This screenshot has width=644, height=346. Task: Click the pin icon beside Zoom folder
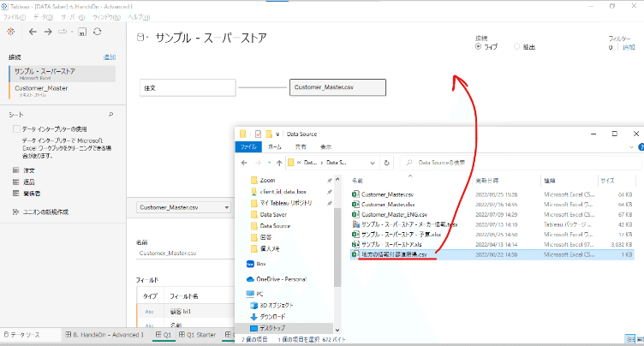(x=330, y=181)
